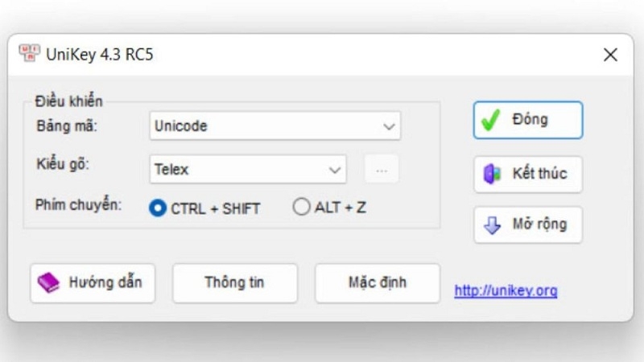Image resolution: width=644 pixels, height=362 pixels.
Task: Click the exit door icon on Kết thúc
Action: point(492,174)
